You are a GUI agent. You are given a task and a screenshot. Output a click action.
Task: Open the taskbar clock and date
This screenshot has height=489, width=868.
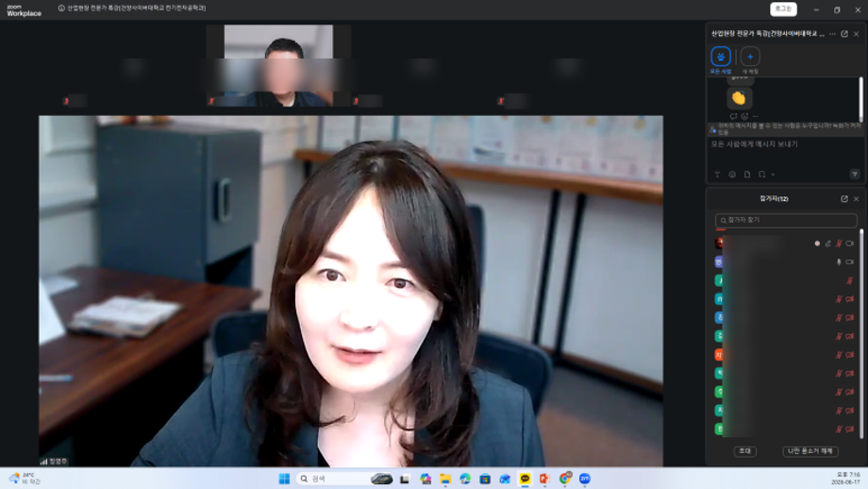click(x=847, y=479)
